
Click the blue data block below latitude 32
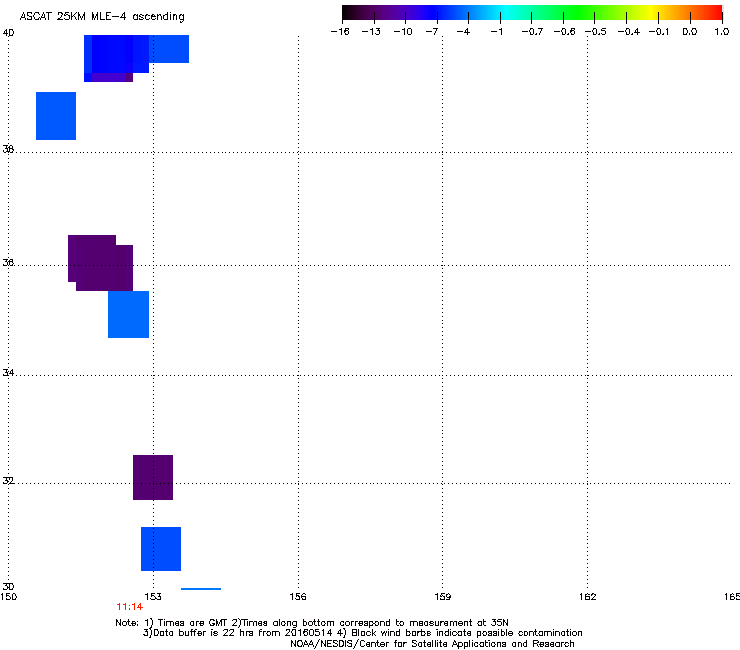161,549
